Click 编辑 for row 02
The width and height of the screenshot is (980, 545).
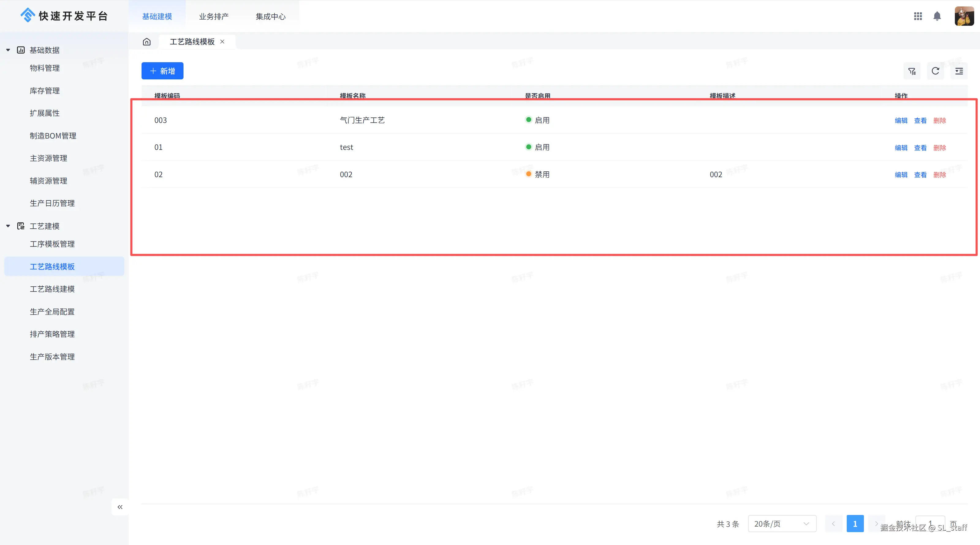(901, 175)
